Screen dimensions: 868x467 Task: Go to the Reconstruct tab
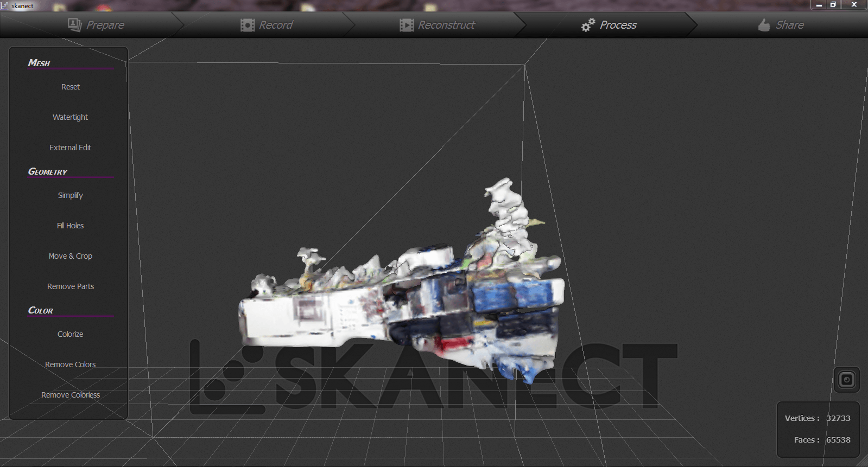(437, 25)
